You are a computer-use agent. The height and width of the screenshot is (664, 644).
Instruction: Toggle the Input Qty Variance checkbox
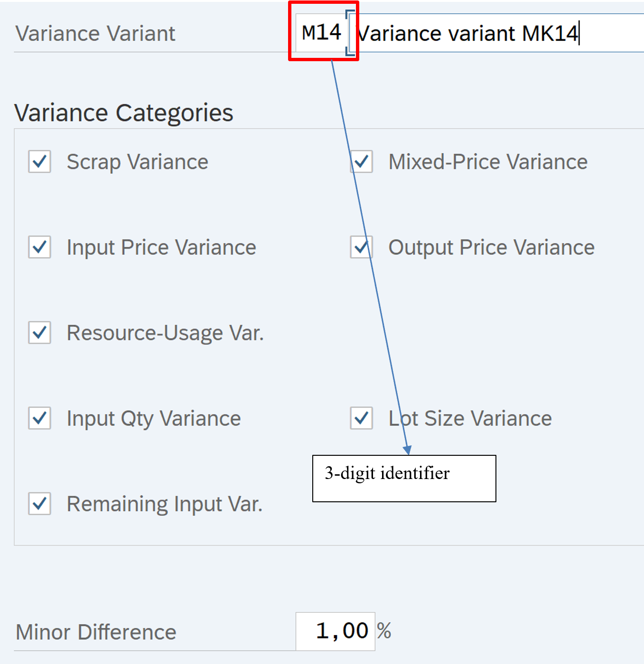39,418
